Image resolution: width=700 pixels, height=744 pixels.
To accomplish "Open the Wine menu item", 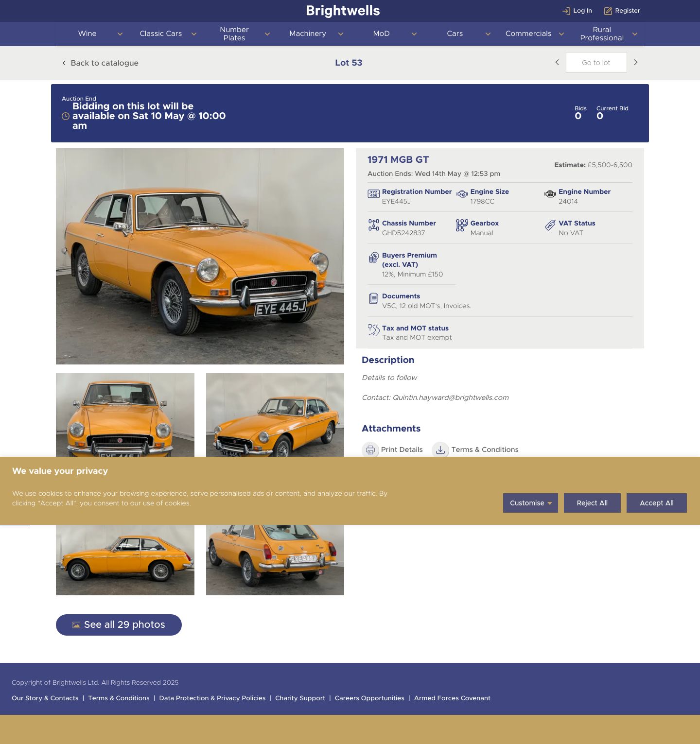I will point(87,34).
